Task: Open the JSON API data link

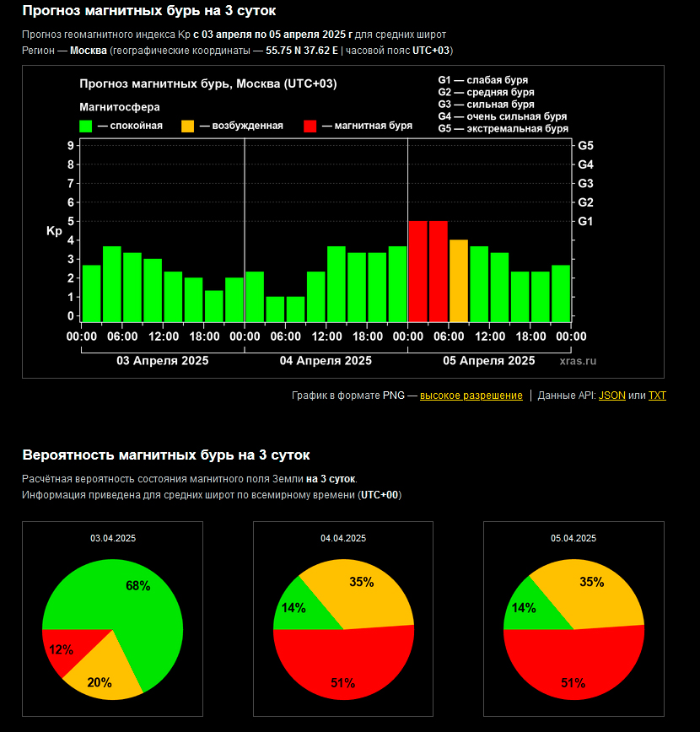Action: [611, 396]
